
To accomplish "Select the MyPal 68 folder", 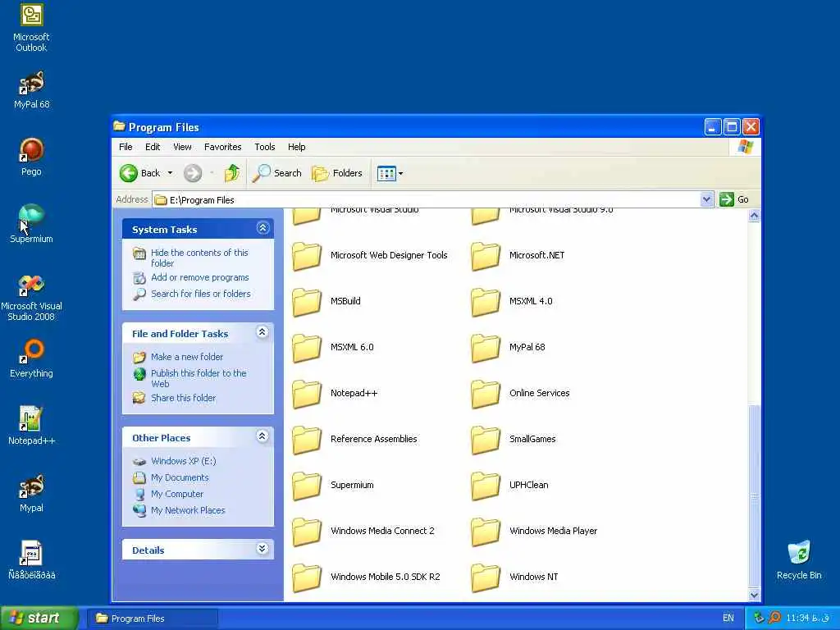I will [508, 348].
